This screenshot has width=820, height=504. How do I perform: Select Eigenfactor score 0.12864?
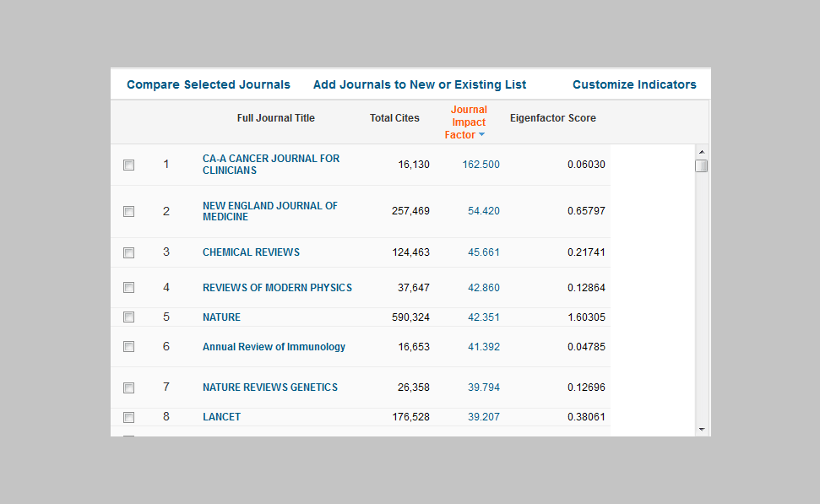586,288
